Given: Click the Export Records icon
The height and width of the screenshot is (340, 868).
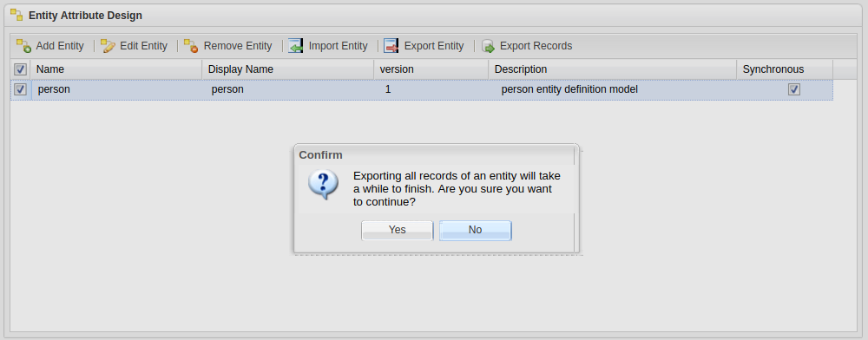Looking at the screenshot, I should (488, 46).
